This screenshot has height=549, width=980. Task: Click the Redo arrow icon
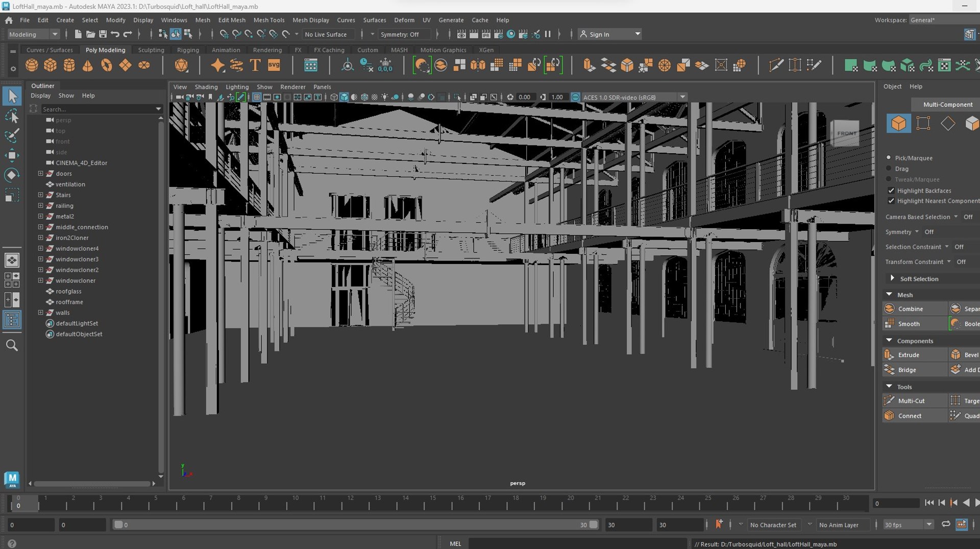pos(128,34)
